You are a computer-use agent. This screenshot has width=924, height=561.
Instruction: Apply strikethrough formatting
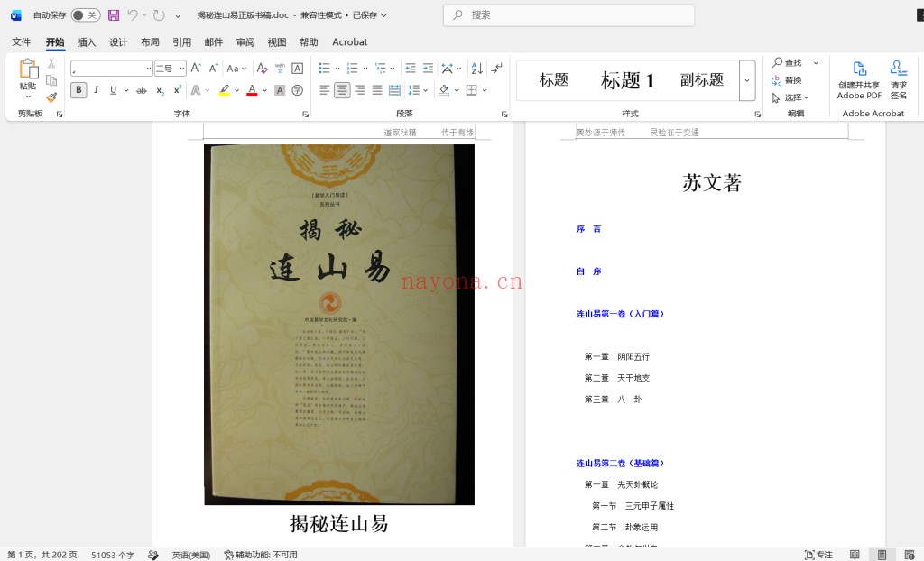(142, 90)
